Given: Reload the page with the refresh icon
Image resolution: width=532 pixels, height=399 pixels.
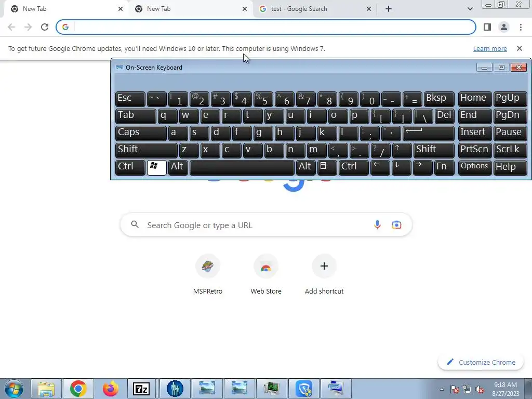Looking at the screenshot, I should (x=45, y=27).
